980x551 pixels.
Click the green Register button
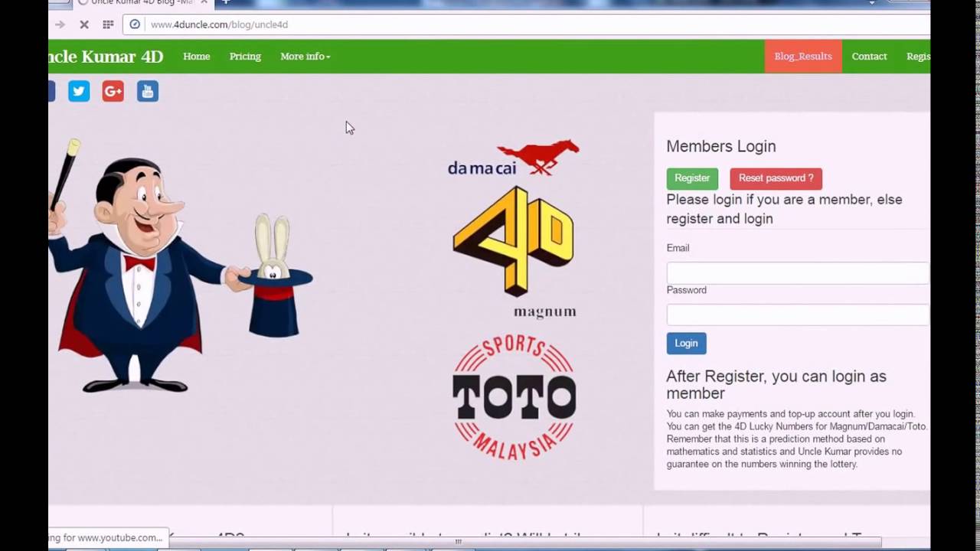tap(692, 178)
